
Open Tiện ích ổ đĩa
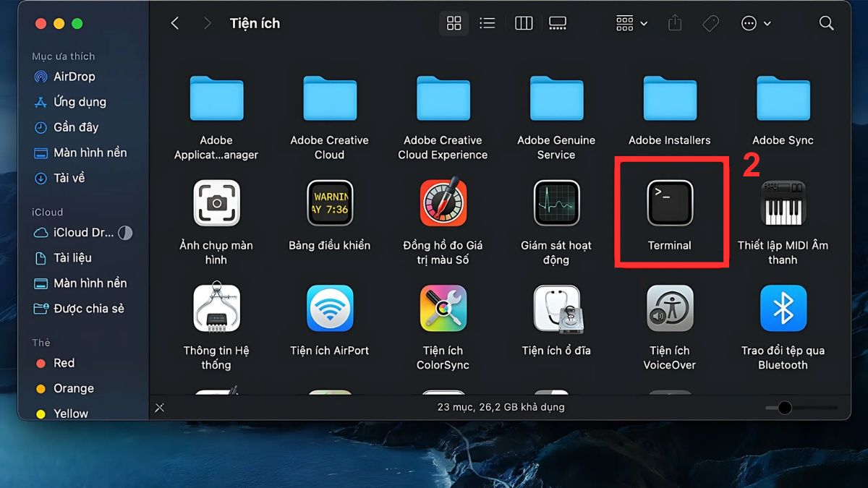click(x=556, y=307)
